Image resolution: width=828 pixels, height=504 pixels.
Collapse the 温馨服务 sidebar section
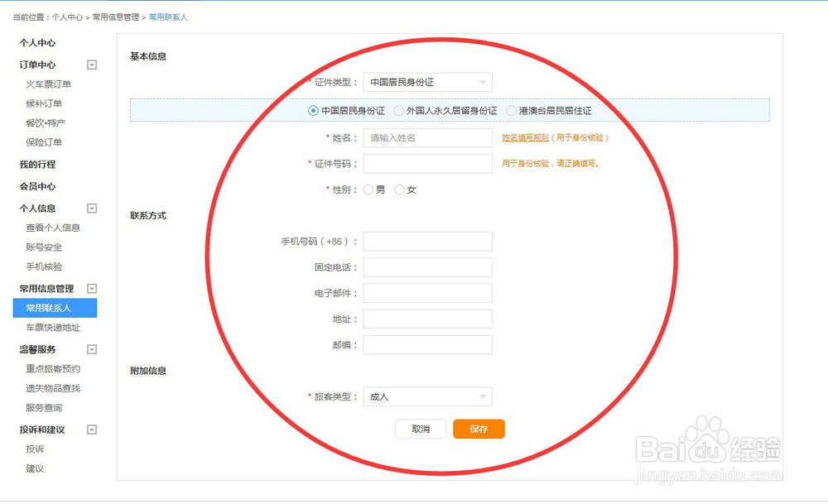coord(91,348)
